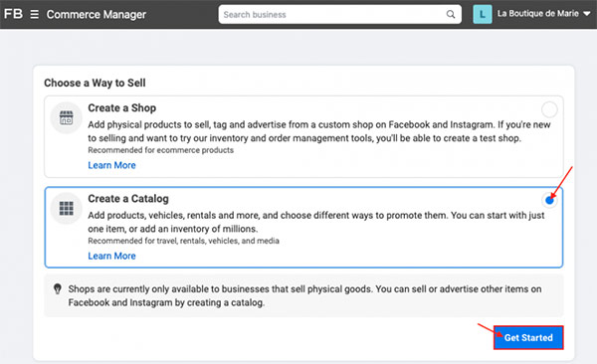The width and height of the screenshot is (597, 364).
Task: Click the catalog grid icon
Action: (67, 208)
